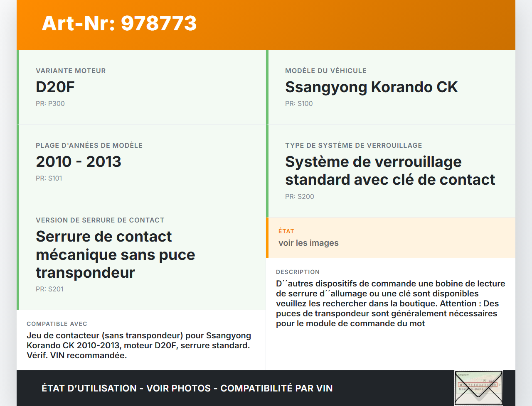Click the code "PR: S100"

tap(299, 103)
